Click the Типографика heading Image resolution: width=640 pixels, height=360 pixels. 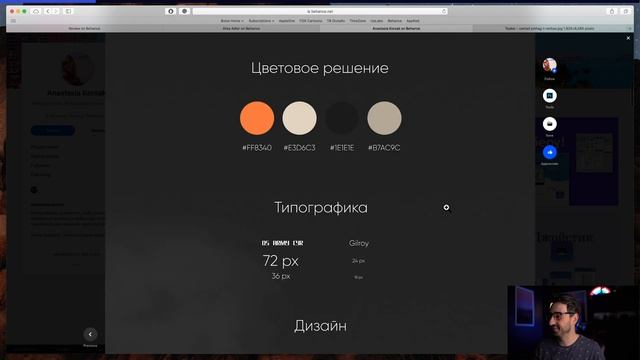[x=321, y=208]
